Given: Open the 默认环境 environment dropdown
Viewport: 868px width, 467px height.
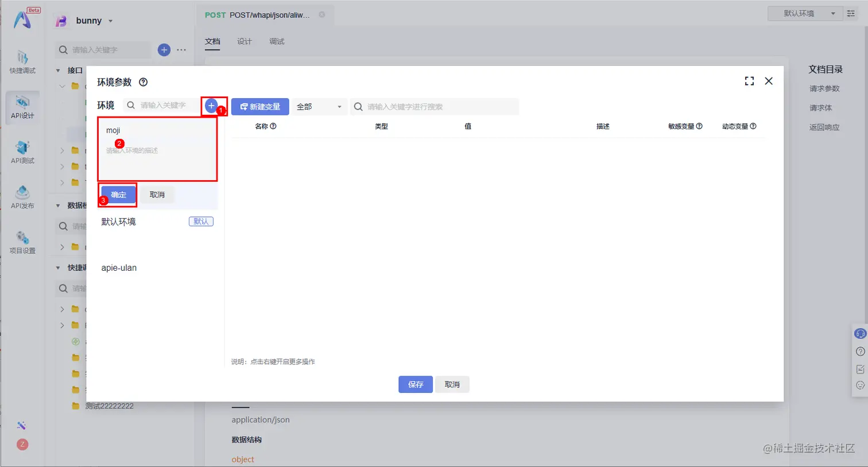Looking at the screenshot, I should pyautogui.click(x=805, y=13).
